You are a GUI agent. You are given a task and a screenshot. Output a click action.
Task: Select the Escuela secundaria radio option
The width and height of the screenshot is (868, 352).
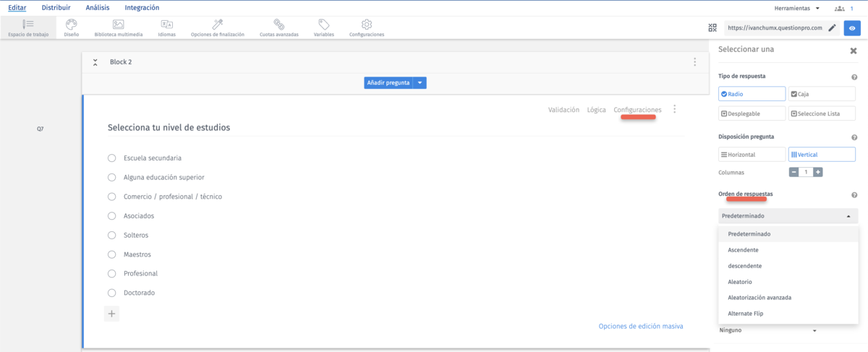pos(112,158)
